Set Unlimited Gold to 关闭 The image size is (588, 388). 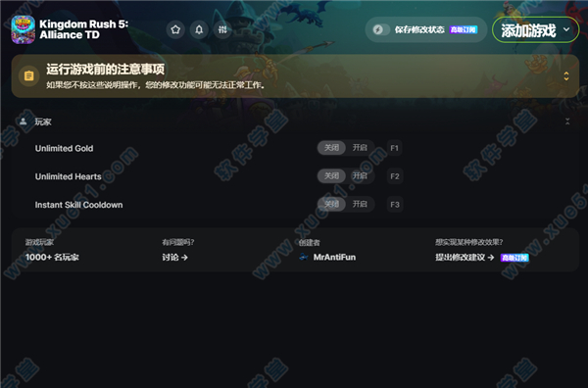tap(331, 148)
